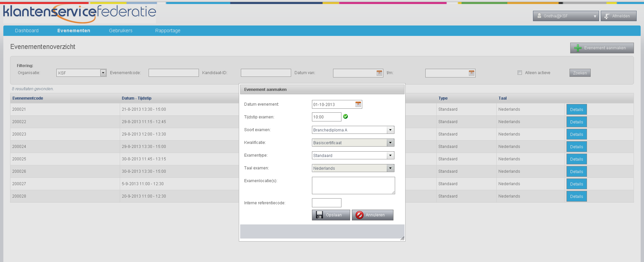The image size is (644, 262).
Task: Click Details for event 200028
Action: tap(577, 196)
